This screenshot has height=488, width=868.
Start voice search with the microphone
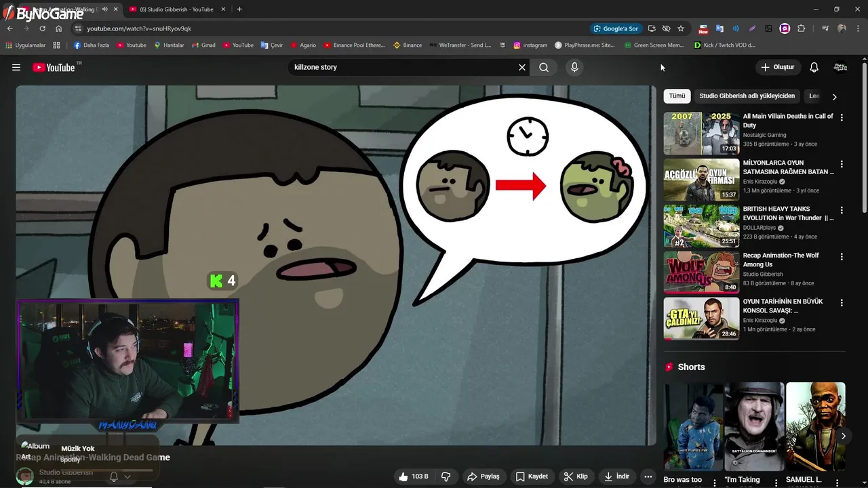click(x=574, y=67)
